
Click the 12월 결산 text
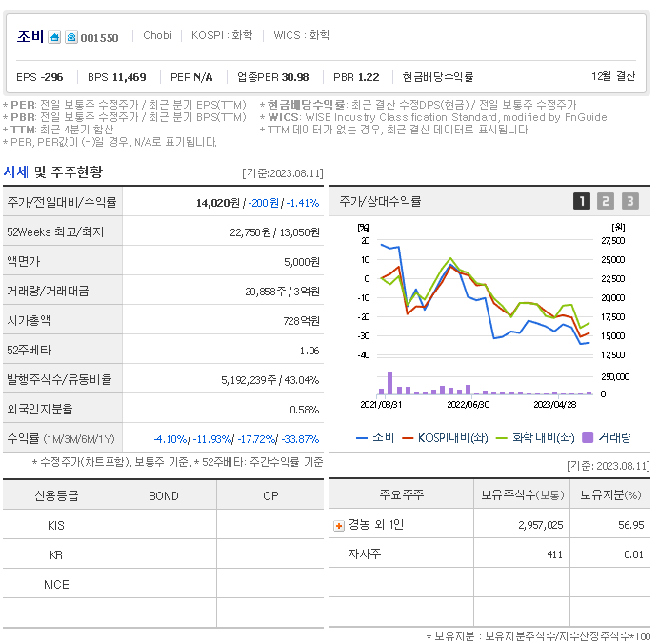click(613, 76)
